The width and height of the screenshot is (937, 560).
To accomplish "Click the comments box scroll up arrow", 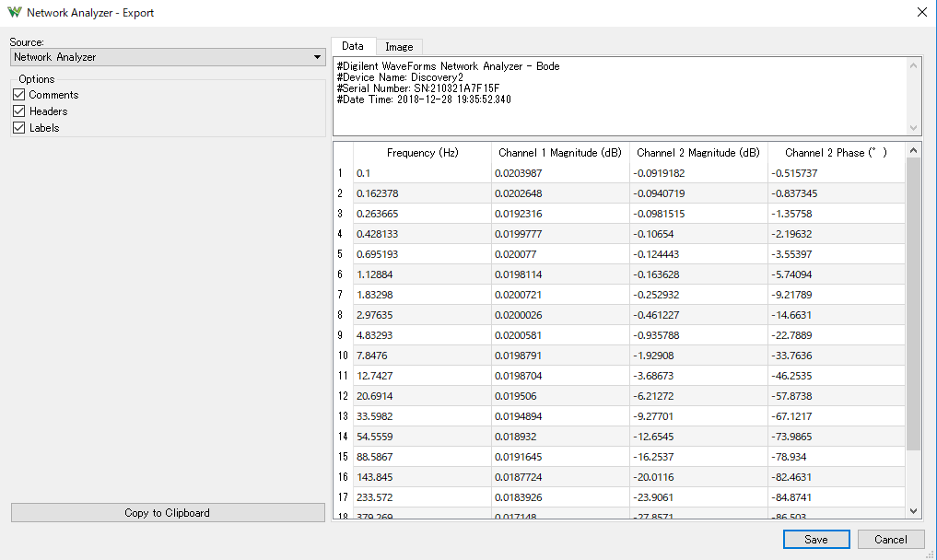I will 913,65.
